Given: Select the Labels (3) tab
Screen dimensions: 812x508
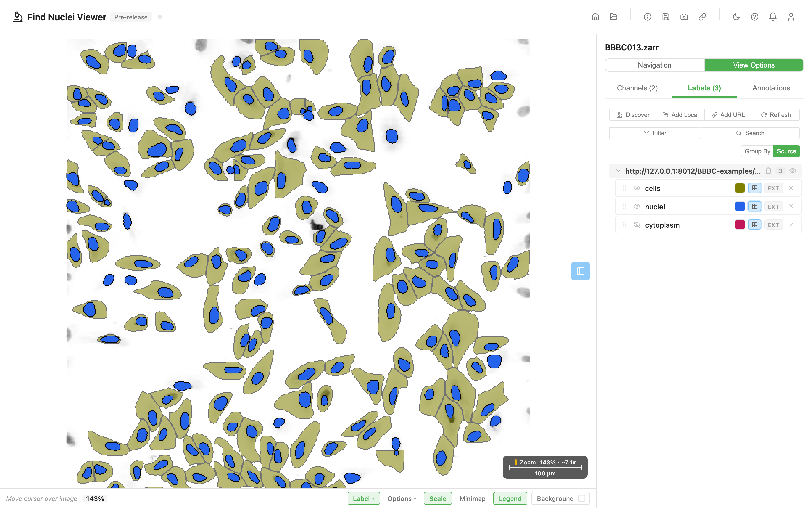Looking at the screenshot, I should (704, 88).
